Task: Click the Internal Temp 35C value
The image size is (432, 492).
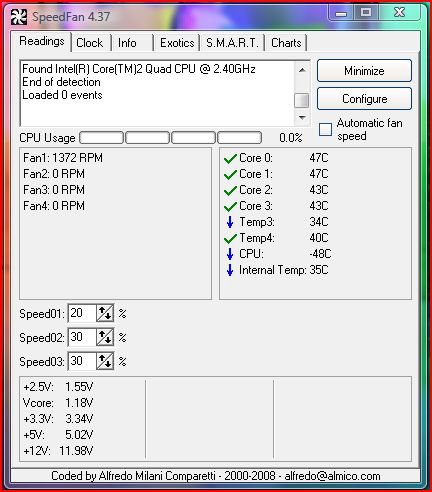Action: (319, 270)
